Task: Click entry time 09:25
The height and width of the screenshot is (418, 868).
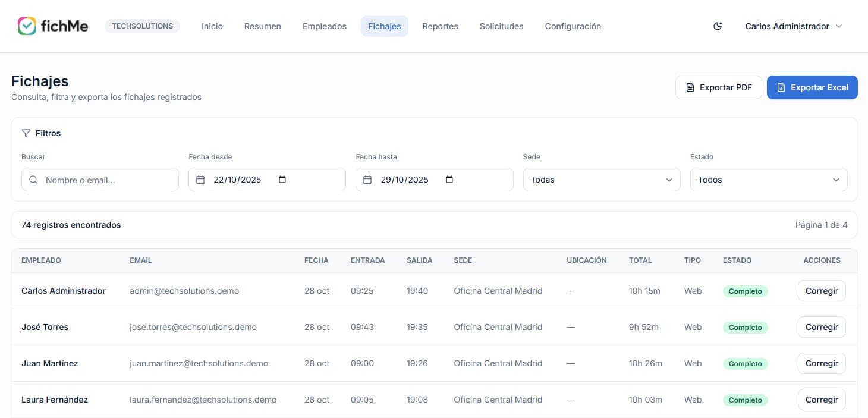Action: pyautogui.click(x=362, y=291)
